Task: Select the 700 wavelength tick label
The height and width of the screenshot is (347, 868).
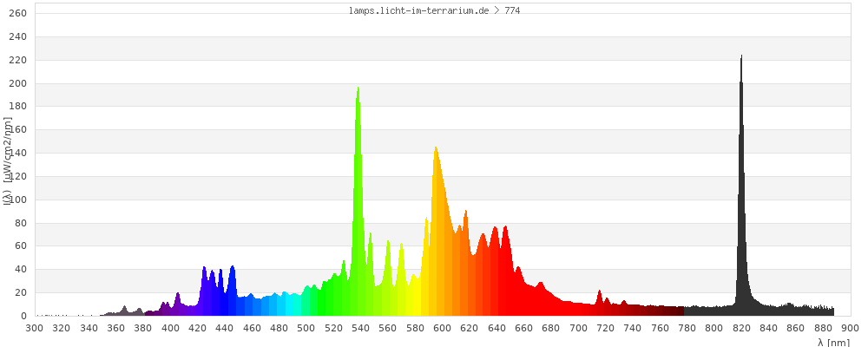Action: tap(578, 329)
